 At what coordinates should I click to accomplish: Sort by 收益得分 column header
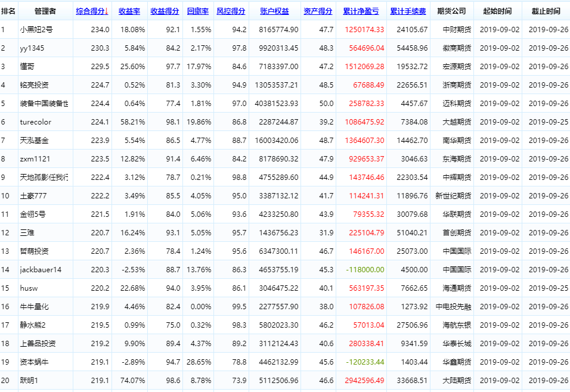[x=165, y=11]
